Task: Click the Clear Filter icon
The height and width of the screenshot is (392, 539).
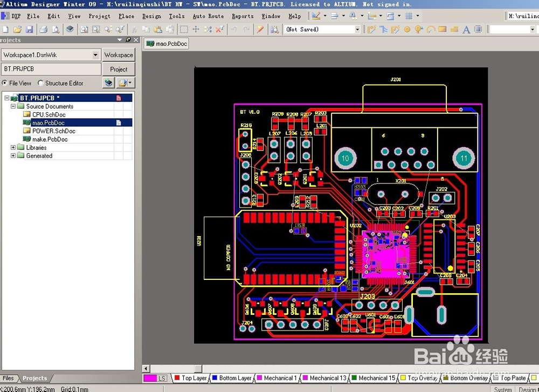Action: coord(220,30)
